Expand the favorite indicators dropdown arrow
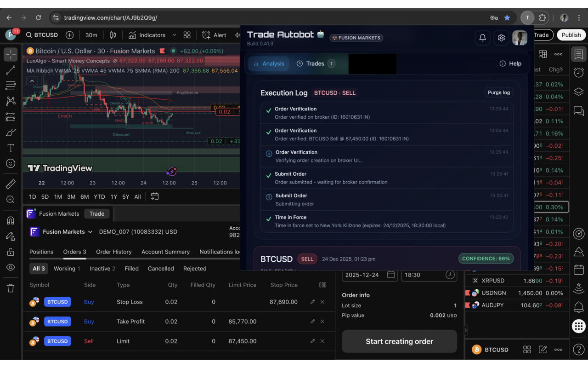This screenshot has width=588, height=368. click(x=174, y=35)
